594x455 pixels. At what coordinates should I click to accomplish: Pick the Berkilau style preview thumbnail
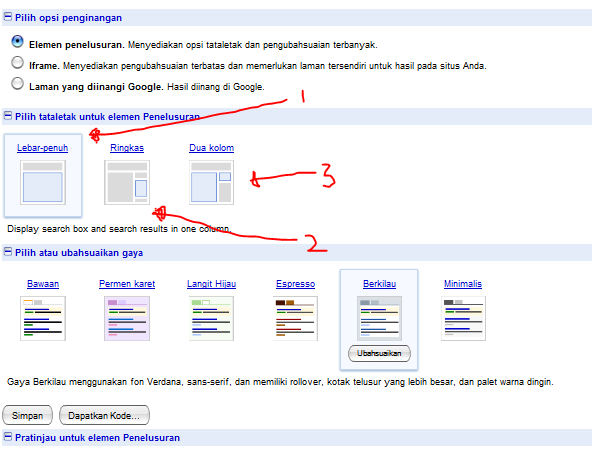click(379, 319)
